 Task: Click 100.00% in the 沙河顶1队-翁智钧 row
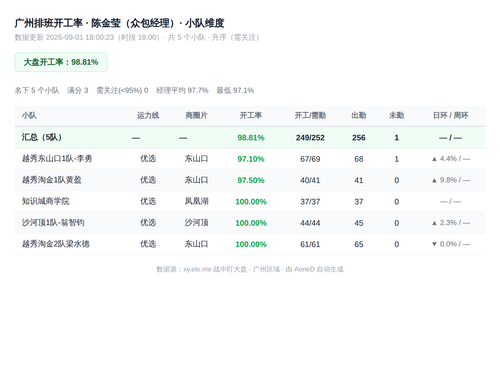251,223
